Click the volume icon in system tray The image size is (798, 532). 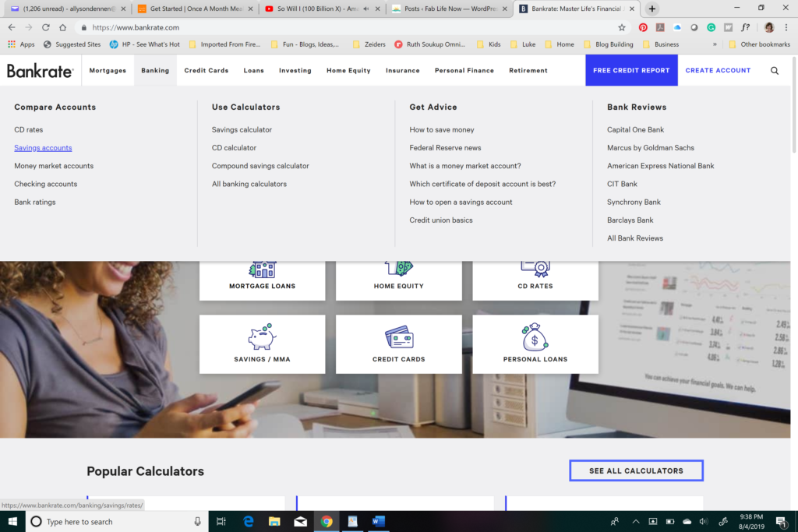pos(704,521)
